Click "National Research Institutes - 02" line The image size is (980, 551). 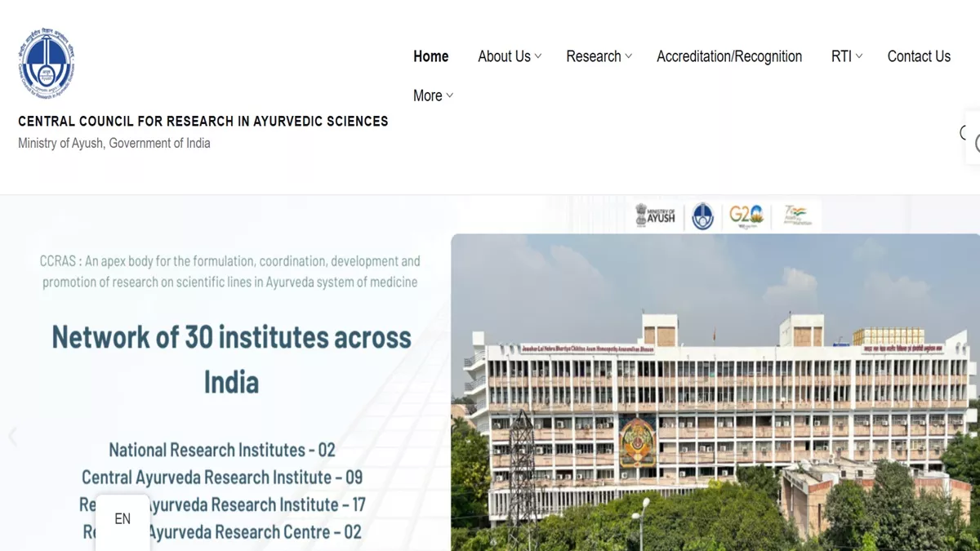[x=222, y=450]
